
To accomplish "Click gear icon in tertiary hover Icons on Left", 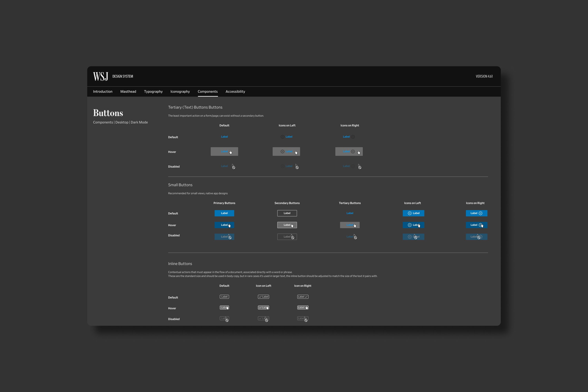I will tap(282, 152).
